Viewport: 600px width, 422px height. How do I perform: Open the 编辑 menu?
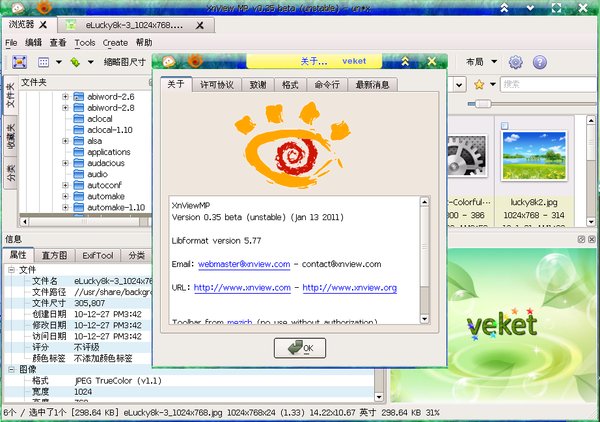pos(33,42)
